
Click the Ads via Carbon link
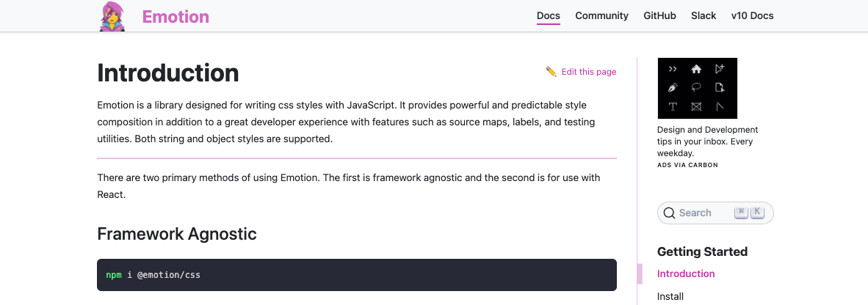click(687, 166)
